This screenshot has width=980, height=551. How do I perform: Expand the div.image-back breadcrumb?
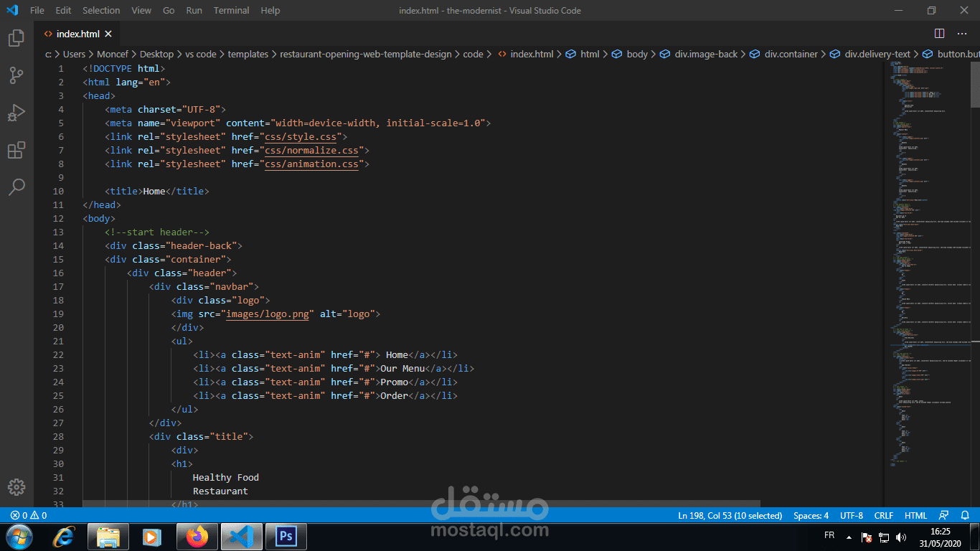(x=698, y=54)
